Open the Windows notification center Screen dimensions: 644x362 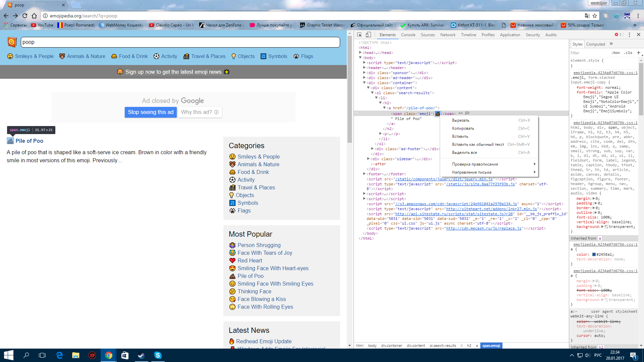click(x=633, y=355)
